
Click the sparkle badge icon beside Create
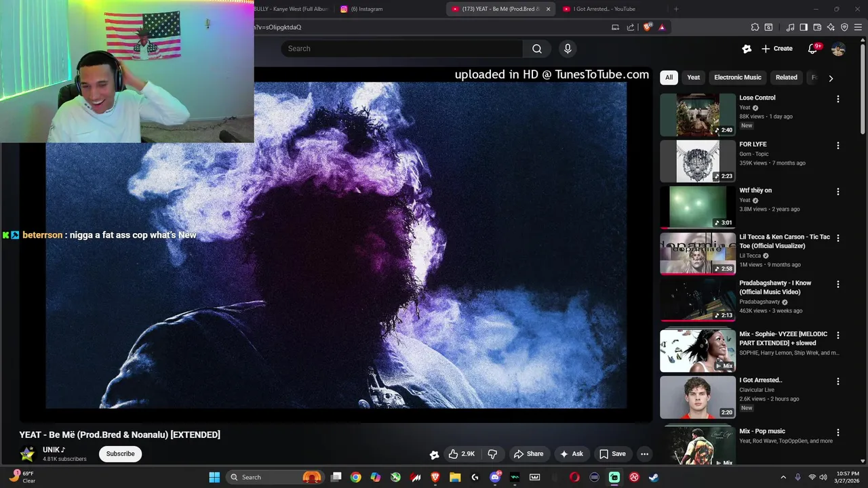click(747, 49)
